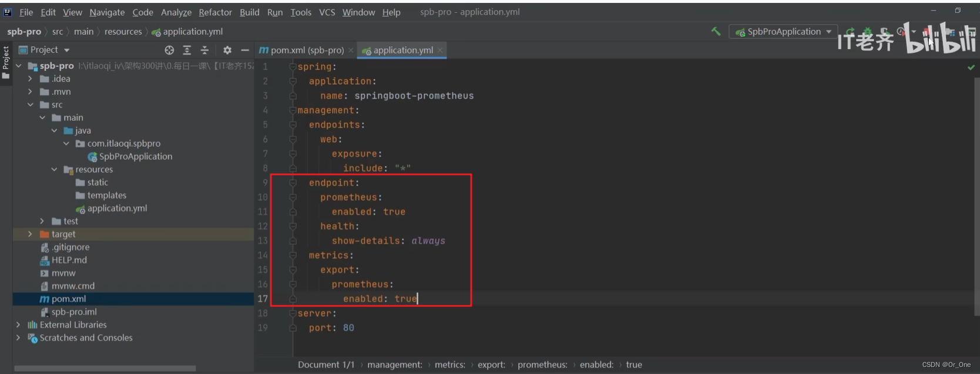Click the Project tool window sidebar button

[6, 62]
